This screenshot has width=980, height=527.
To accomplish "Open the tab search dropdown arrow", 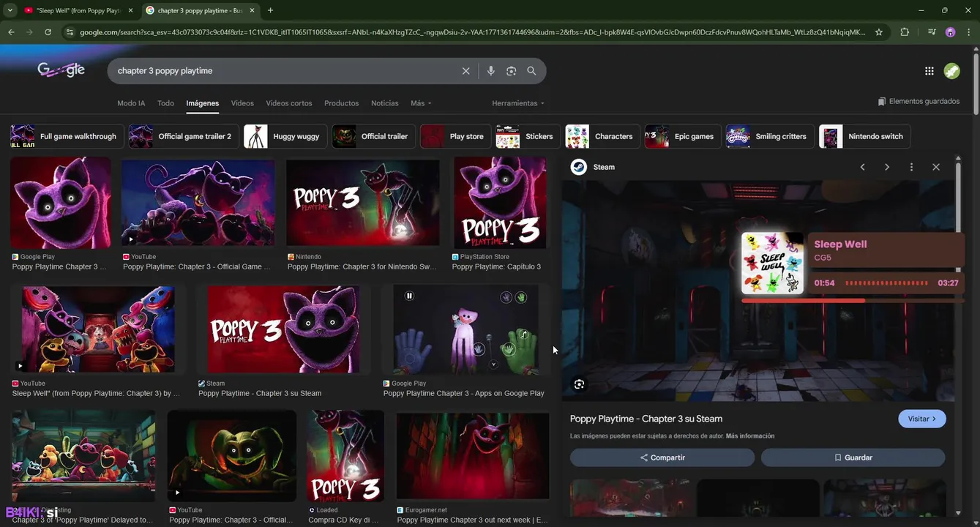I will [10, 10].
